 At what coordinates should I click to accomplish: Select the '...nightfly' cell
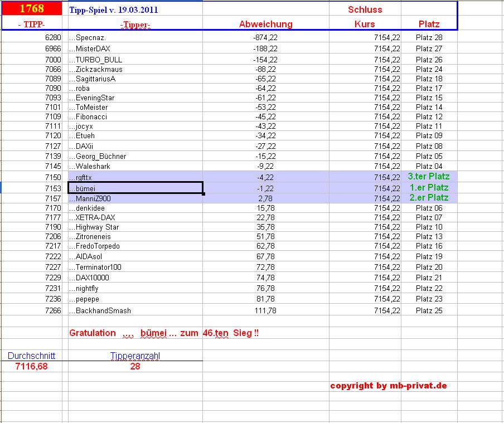point(135,288)
